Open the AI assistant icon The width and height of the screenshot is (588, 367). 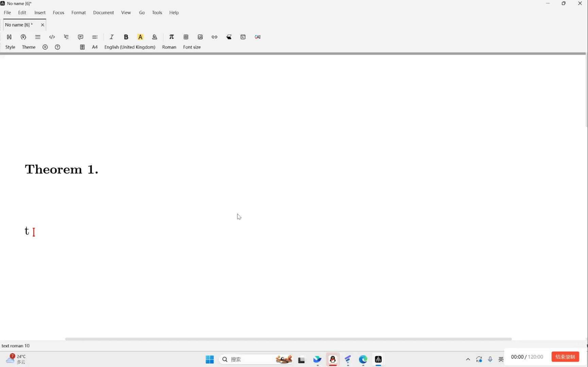(258, 37)
